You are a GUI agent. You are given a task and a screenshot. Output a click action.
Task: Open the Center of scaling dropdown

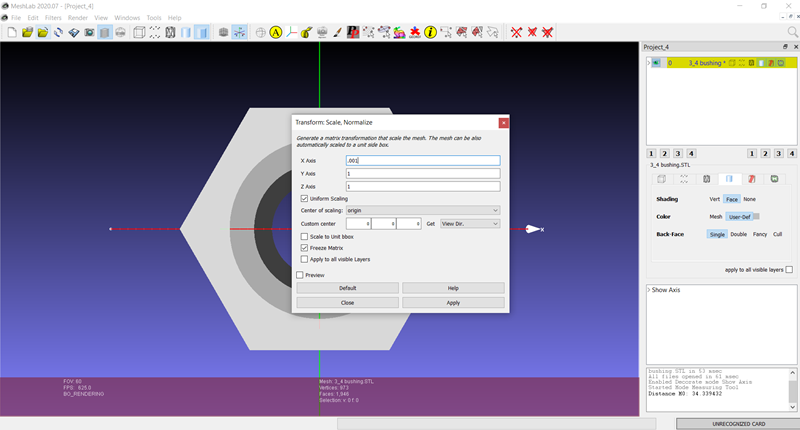pos(422,210)
